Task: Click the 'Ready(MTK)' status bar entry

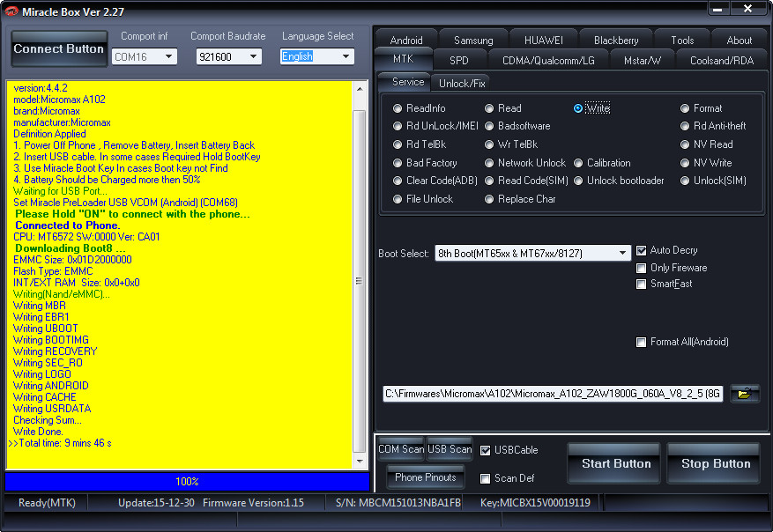Action: click(x=47, y=503)
